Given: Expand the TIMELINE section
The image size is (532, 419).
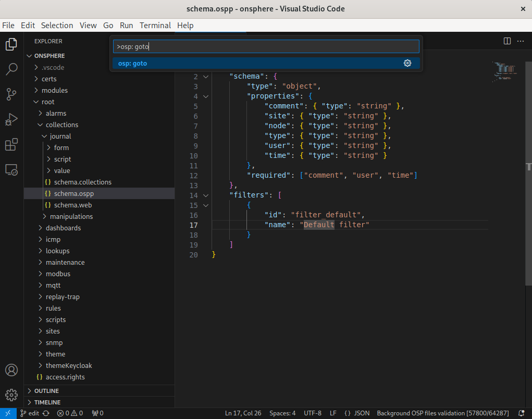Looking at the screenshot, I should click(x=100, y=402).
